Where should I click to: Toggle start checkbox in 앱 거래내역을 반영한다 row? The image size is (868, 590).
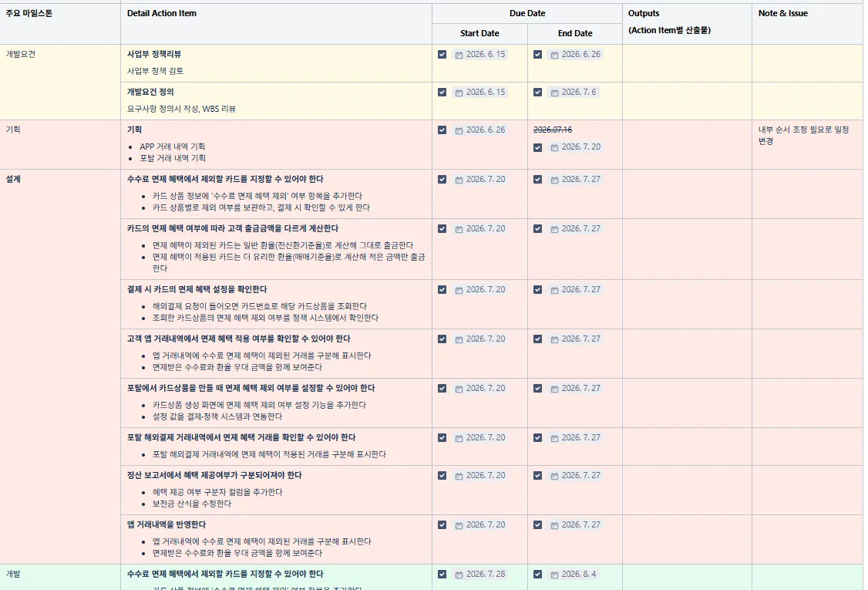coord(442,524)
